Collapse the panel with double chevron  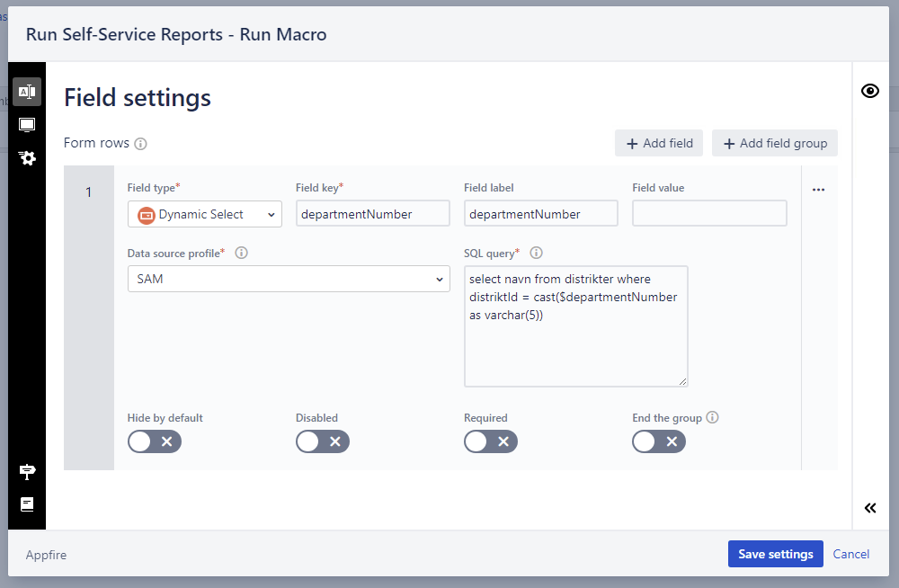pyautogui.click(x=869, y=508)
